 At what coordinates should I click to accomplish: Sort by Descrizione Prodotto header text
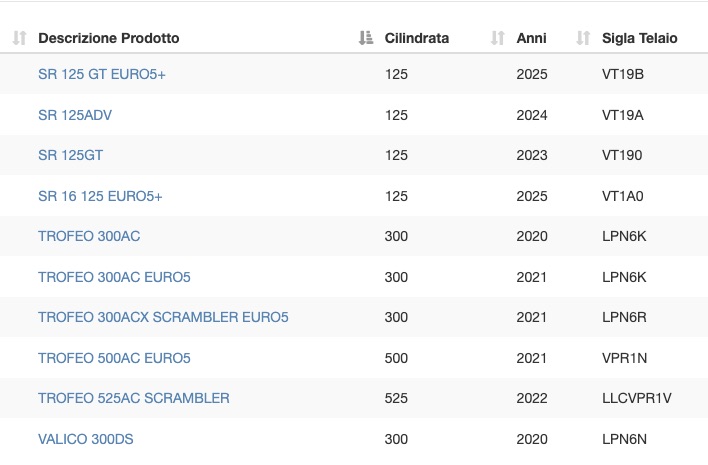(x=109, y=38)
